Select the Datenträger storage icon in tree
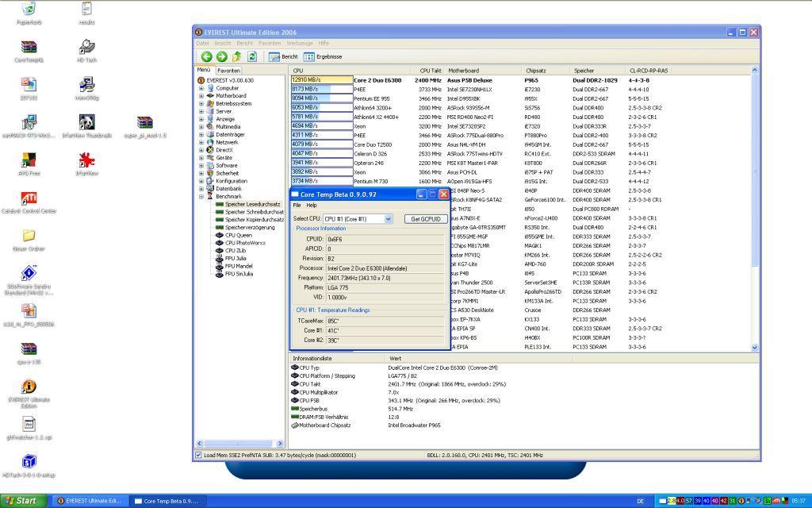This screenshot has height=508, width=812. tap(210, 134)
